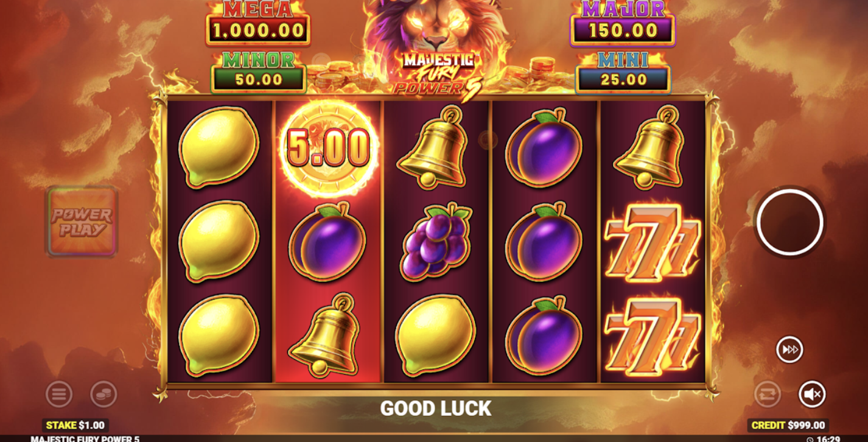
Task: Enable turbo fast-forward mode
Action: [789, 349]
